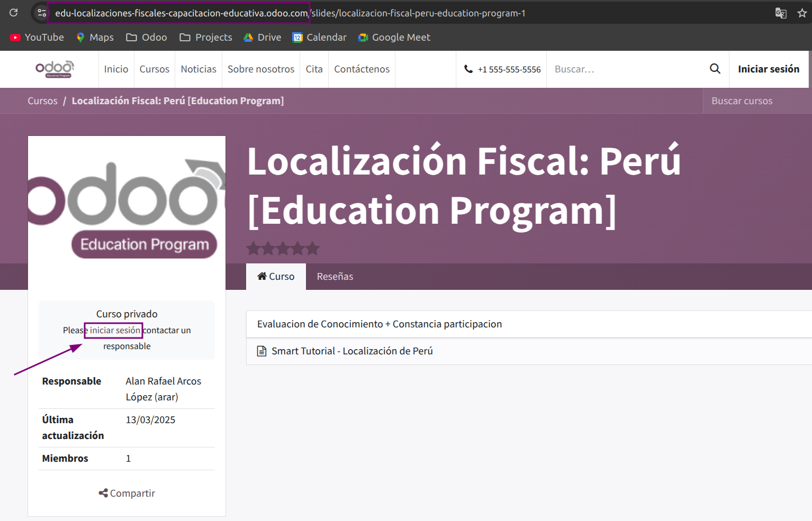The image size is (812, 521).
Task: Click the Curso privado heading
Action: click(x=127, y=314)
